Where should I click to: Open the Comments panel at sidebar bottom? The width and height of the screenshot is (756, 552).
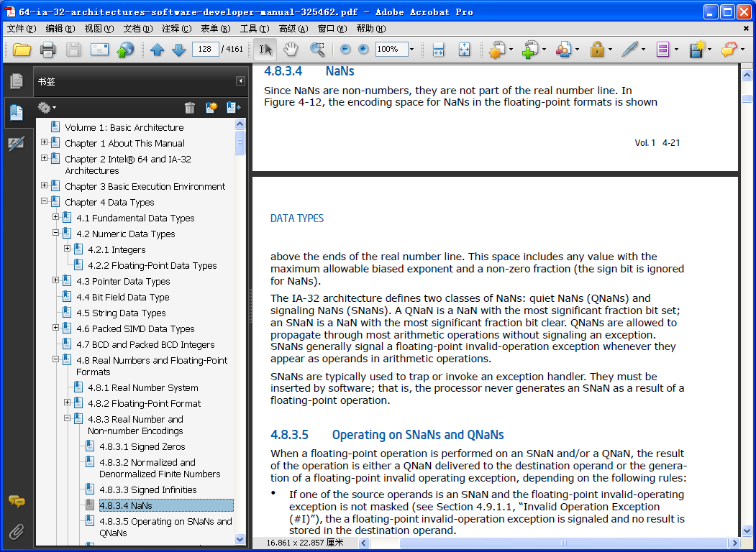tap(17, 502)
